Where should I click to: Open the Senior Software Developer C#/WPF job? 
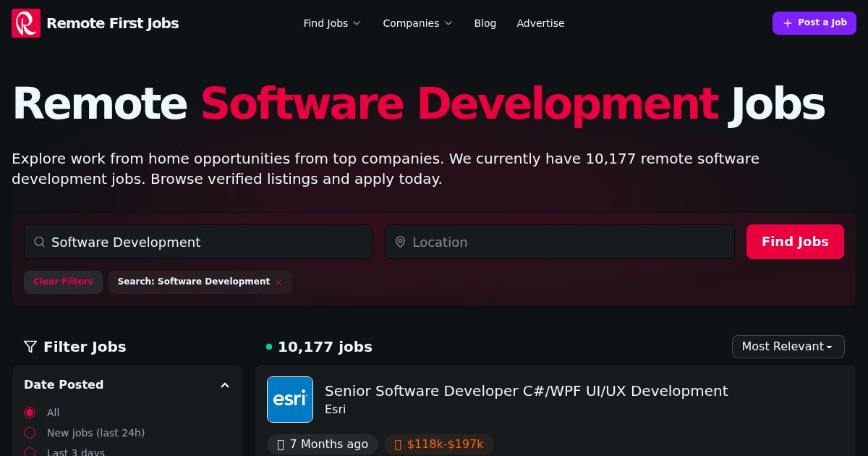526,391
